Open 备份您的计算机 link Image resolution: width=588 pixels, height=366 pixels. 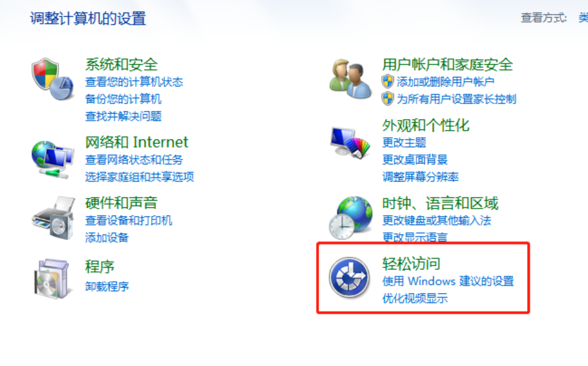point(123,99)
